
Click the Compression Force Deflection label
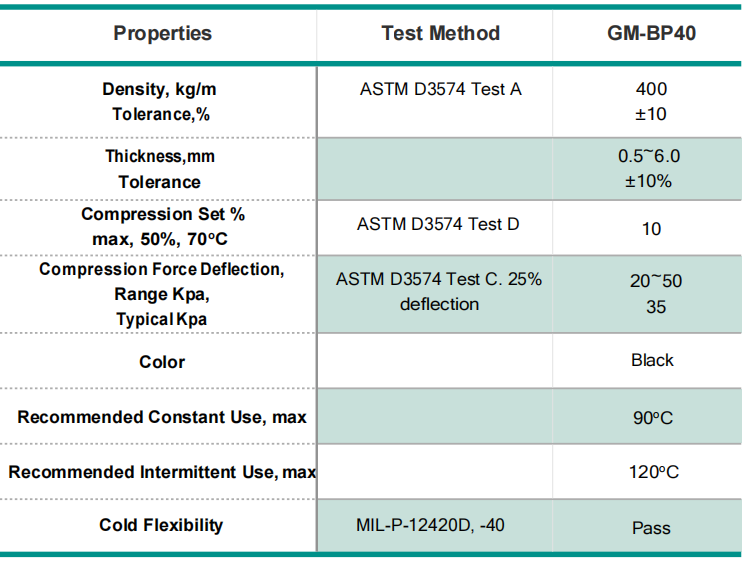162,270
